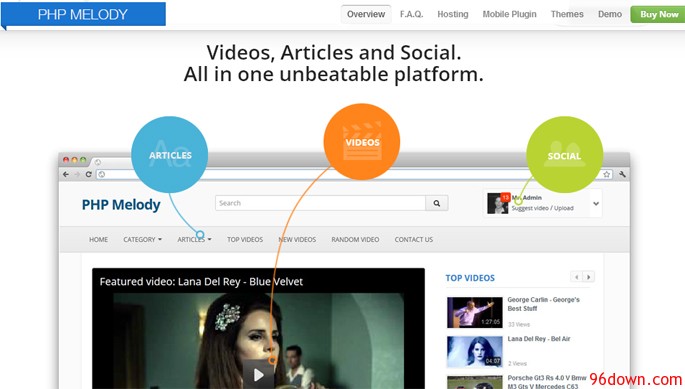The image size is (685, 389).
Task: Open TOP VIDEOS navigation item
Action: pos(245,240)
